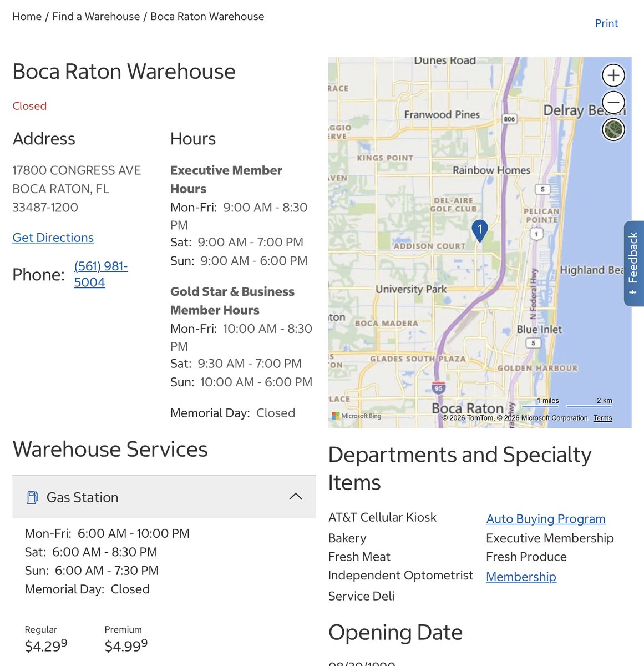Call the (561) 981-5004 phone link
This screenshot has height=666, width=644.
(101, 274)
